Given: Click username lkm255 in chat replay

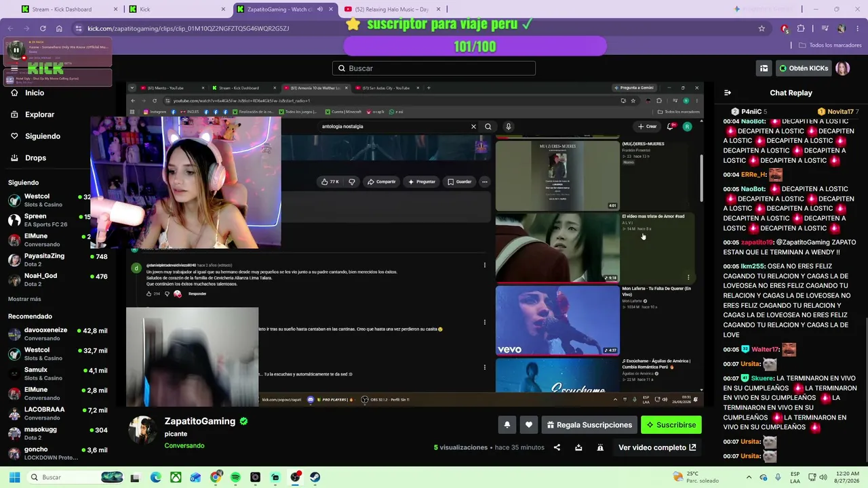Looking at the screenshot, I should click(x=751, y=266).
